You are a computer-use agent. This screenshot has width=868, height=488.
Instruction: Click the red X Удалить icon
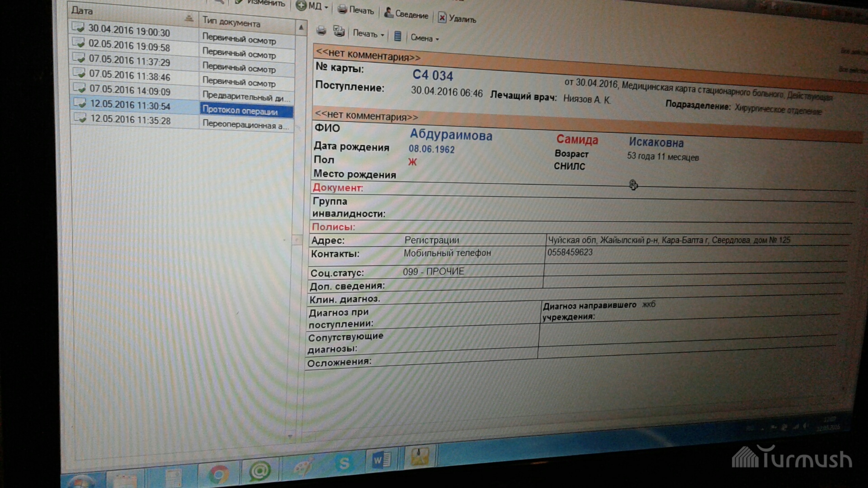(442, 18)
